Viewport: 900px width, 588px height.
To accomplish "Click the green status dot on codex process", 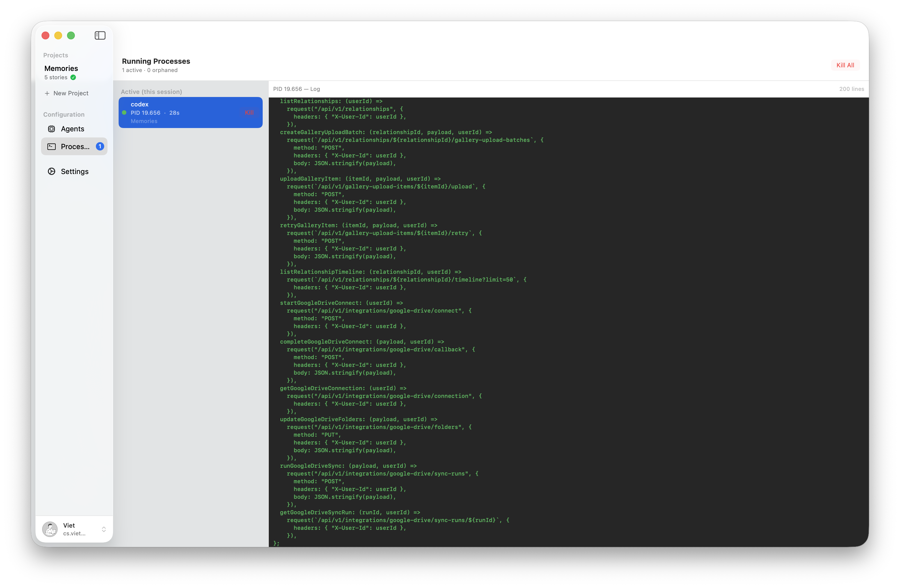I will (124, 113).
